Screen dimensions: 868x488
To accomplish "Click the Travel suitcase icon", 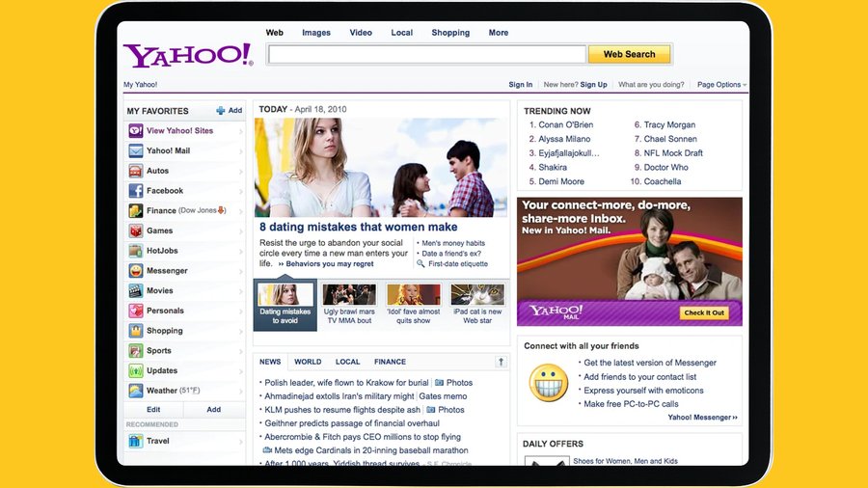I will (136, 441).
